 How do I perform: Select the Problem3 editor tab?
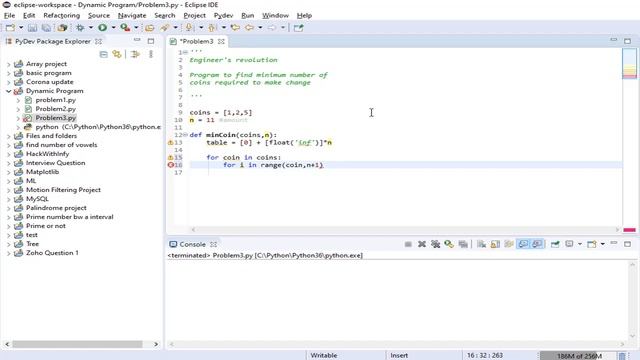pyautogui.click(x=196, y=41)
